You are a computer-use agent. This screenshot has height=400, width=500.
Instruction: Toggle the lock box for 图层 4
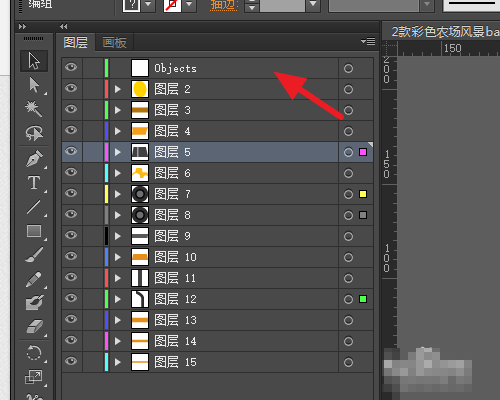tap(93, 131)
